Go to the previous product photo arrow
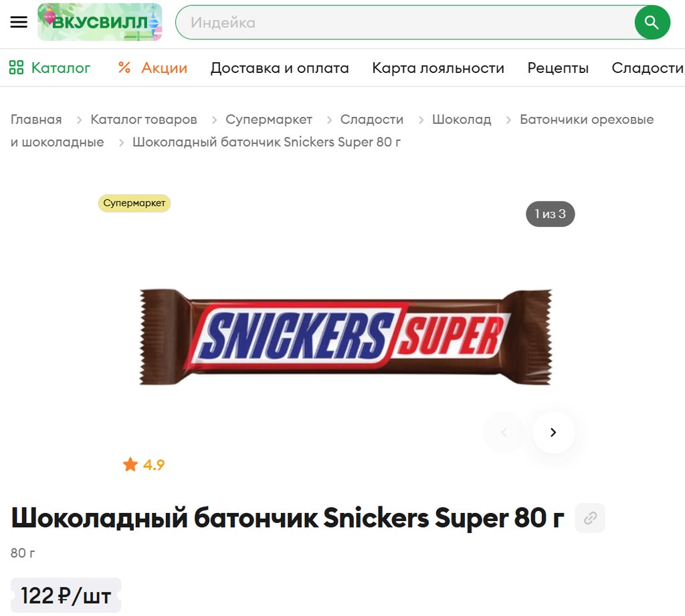The width and height of the screenshot is (685, 616). pyautogui.click(x=504, y=432)
